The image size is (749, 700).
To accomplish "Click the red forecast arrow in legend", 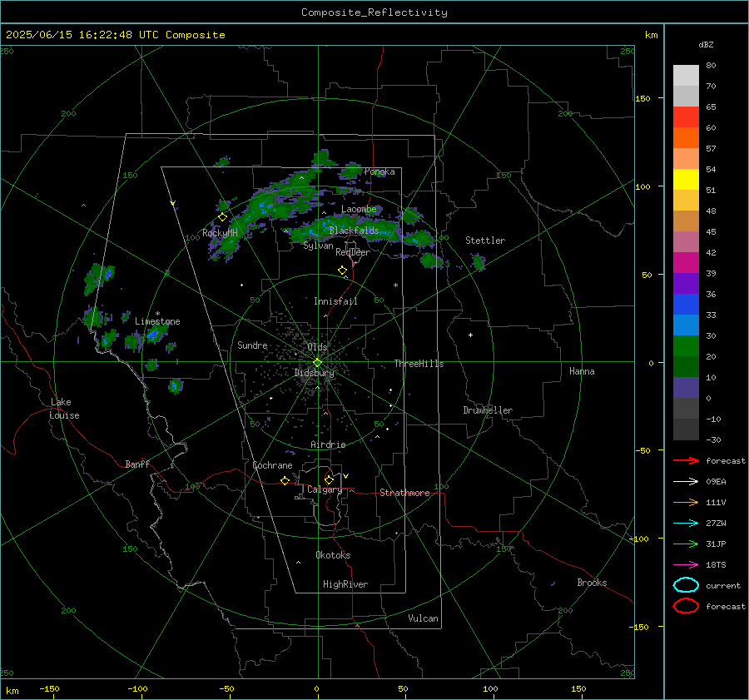I will point(686,460).
